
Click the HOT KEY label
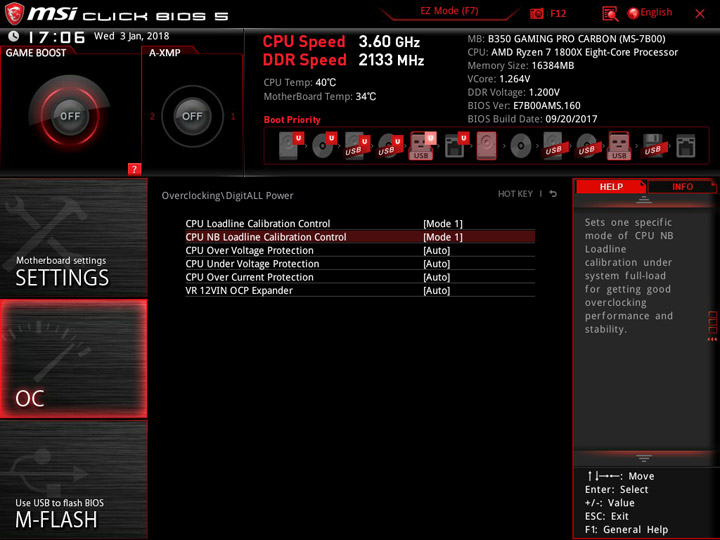pyautogui.click(x=515, y=194)
